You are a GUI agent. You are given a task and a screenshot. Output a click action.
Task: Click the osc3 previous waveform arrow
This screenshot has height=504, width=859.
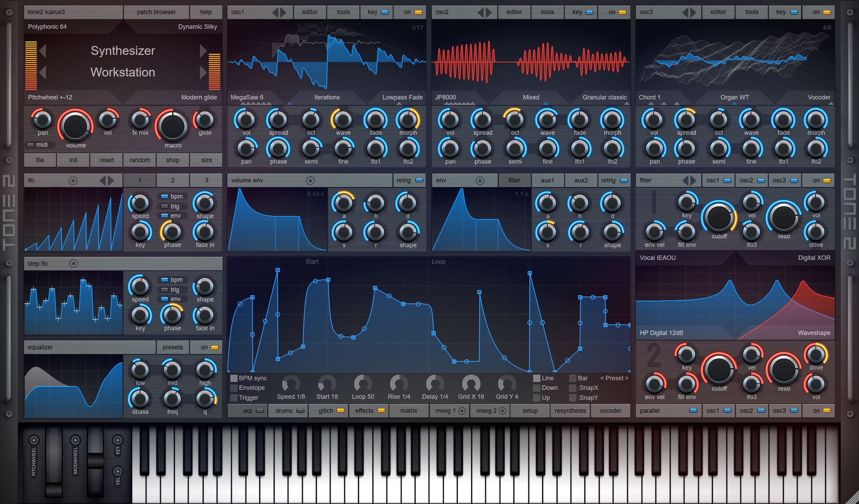[x=685, y=12]
